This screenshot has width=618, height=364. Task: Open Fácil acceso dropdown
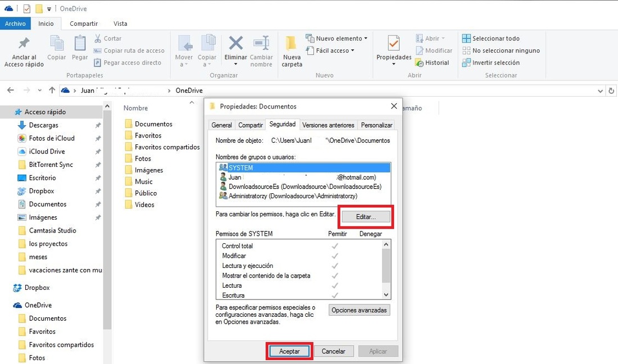pos(330,51)
